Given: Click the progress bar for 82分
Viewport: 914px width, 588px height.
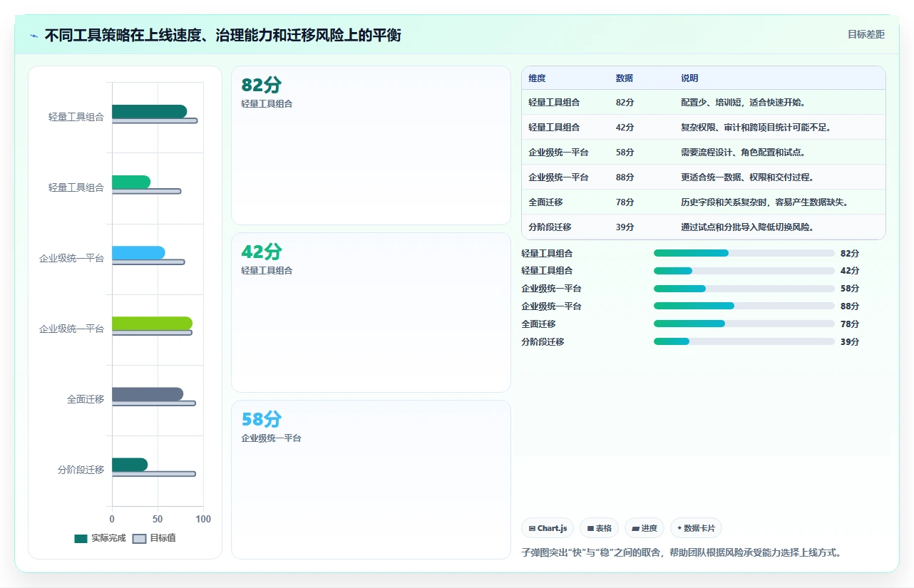Looking at the screenshot, I should pyautogui.click(x=744, y=253).
